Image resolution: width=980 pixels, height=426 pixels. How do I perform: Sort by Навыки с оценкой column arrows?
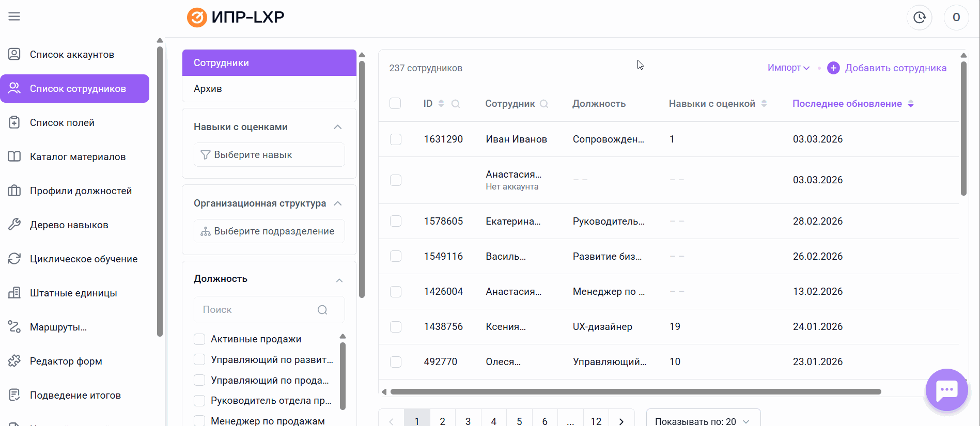tap(764, 104)
